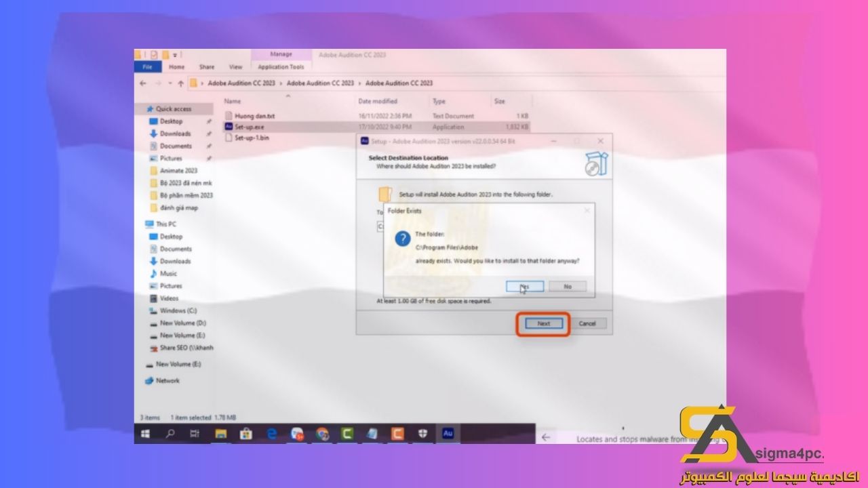Image resolution: width=868 pixels, height=488 pixels.
Task: Sort files by the Size column
Action: pyautogui.click(x=500, y=102)
